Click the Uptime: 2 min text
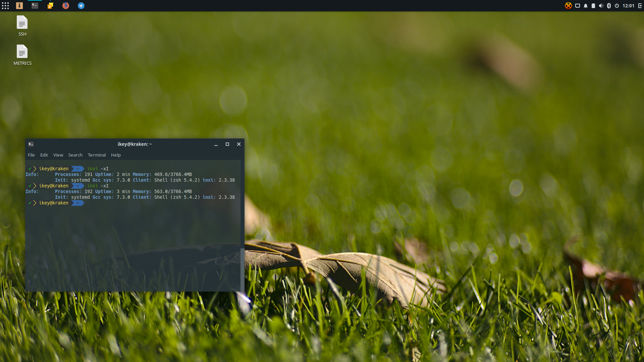The image size is (644, 362). point(113,174)
